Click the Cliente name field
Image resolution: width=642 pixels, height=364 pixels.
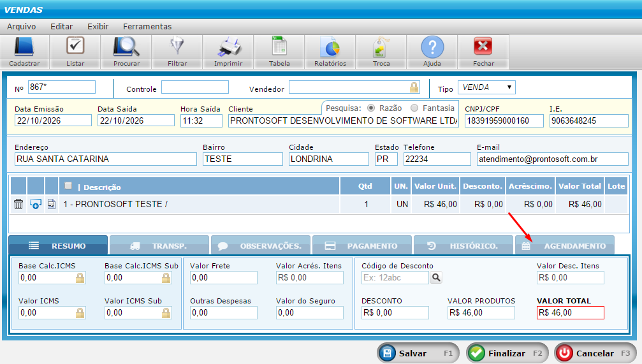click(x=343, y=120)
